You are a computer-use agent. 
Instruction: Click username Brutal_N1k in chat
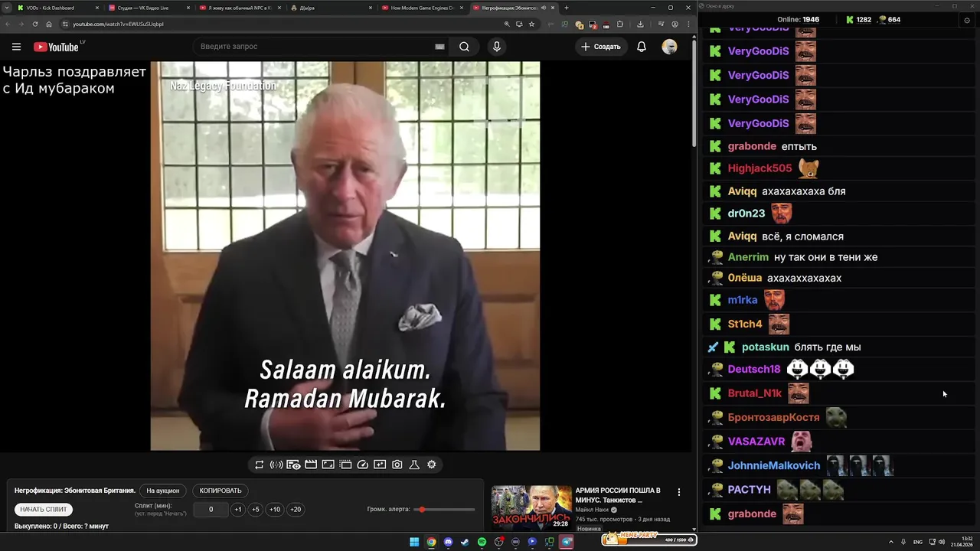coord(755,393)
